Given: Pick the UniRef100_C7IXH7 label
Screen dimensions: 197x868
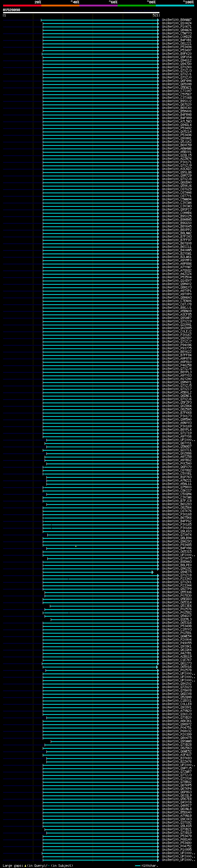Looking at the screenshot, I should (x=176, y=91).
